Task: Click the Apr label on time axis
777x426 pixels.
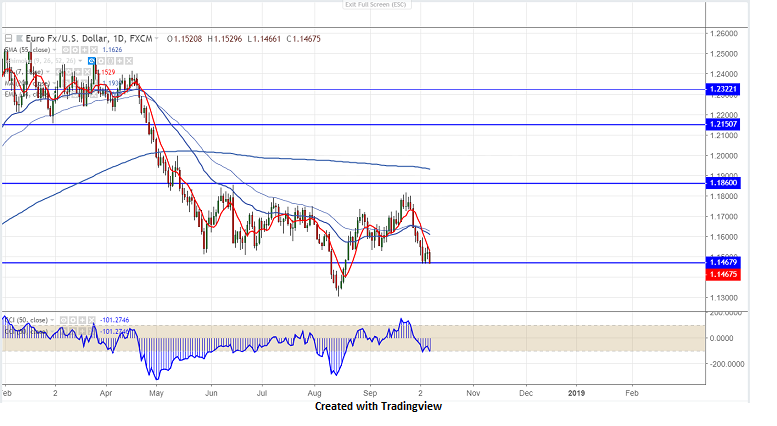Action: (106, 393)
